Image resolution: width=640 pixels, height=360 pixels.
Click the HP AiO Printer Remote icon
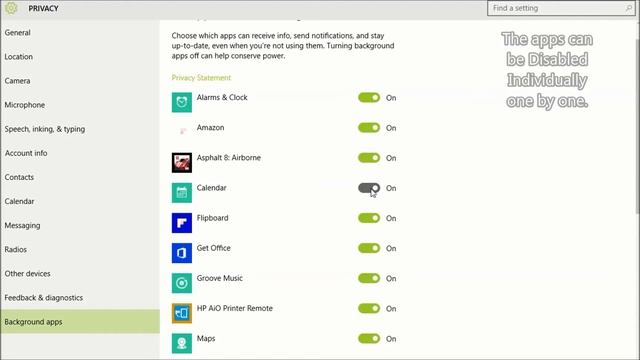pyautogui.click(x=182, y=313)
